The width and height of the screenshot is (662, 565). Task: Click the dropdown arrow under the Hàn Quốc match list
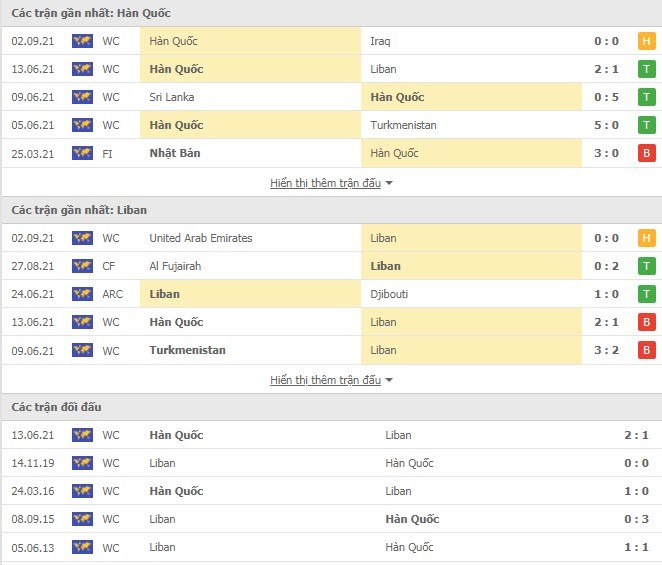pos(389,183)
